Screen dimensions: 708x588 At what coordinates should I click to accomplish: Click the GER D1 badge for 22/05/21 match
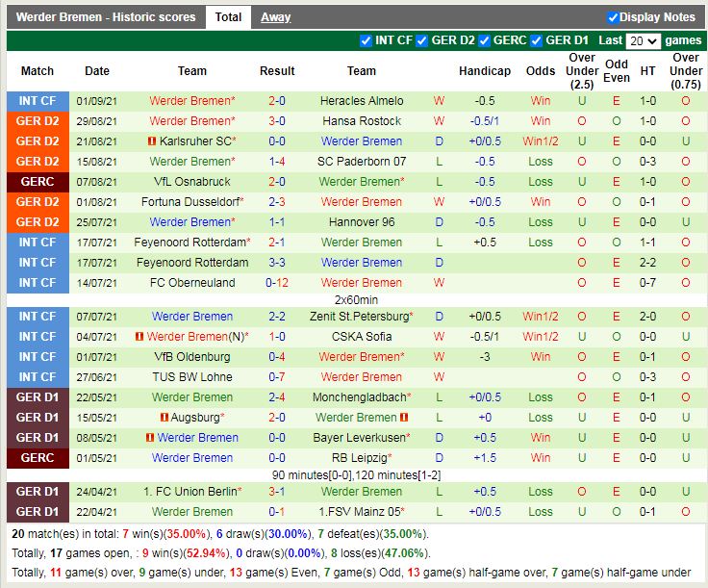[38, 397]
